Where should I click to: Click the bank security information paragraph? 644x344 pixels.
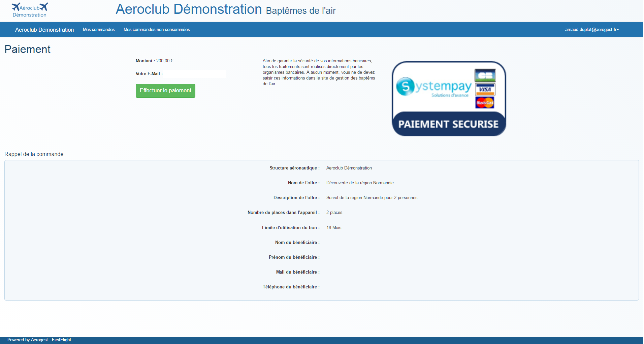click(x=319, y=72)
